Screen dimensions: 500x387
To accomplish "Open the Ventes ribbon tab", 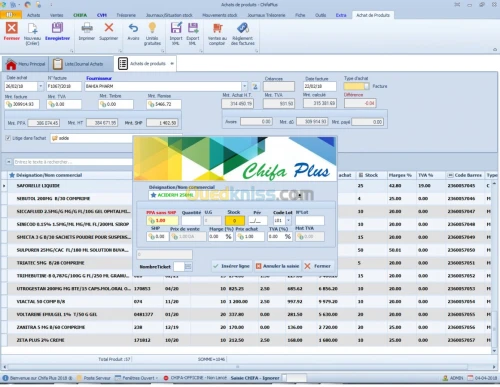I will click(x=56, y=15).
